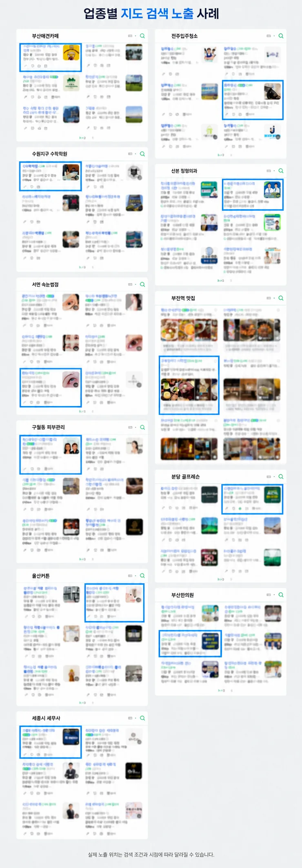This screenshot has width=302, height=868.
Task: Click the search magnifier in 부산애견카페 panel
Action: coord(142,36)
